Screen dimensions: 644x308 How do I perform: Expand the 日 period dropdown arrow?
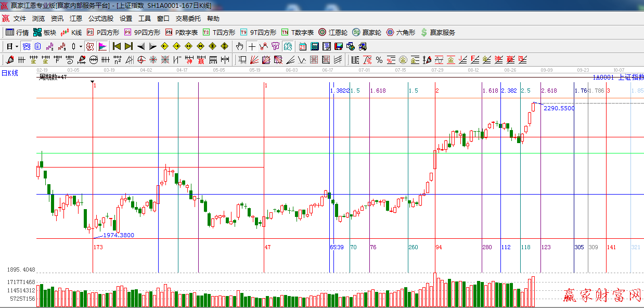pos(17,46)
